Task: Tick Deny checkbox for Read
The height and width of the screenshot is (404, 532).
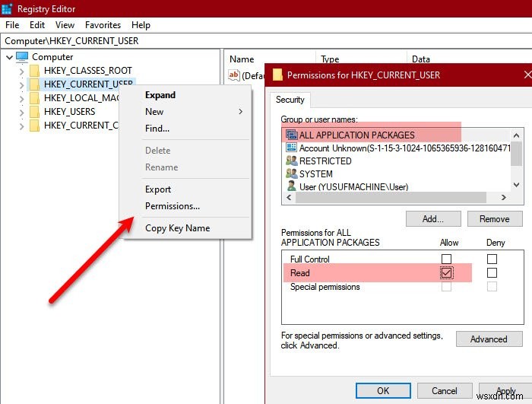Action: click(x=492, y=273)
